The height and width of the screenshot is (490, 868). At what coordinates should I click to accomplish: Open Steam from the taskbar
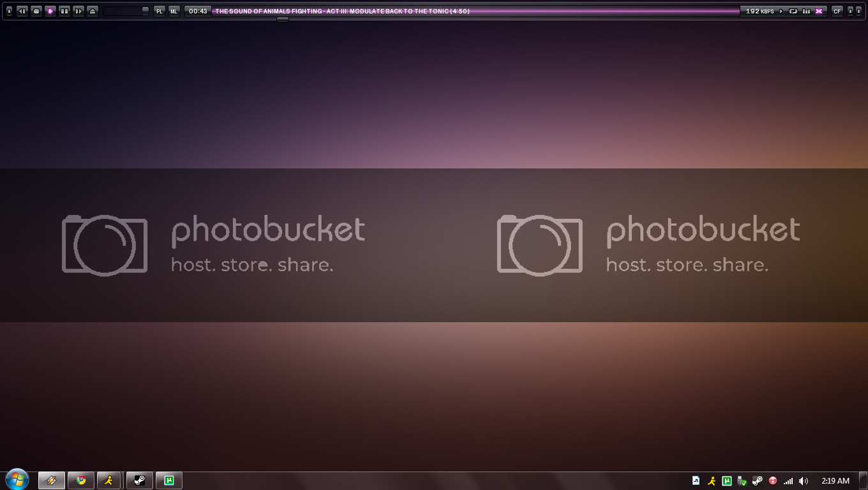[x=139, y=480]
